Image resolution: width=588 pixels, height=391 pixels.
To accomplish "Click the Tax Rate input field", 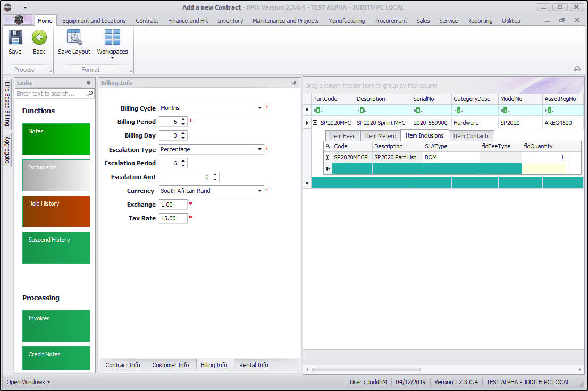I will (173, 218).
